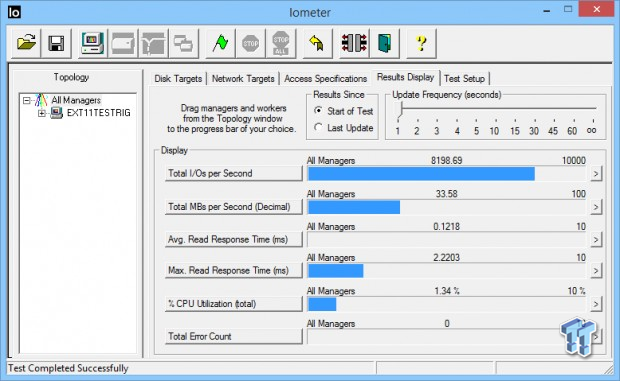Click the Total I/Os per Second button

point(233,174)
